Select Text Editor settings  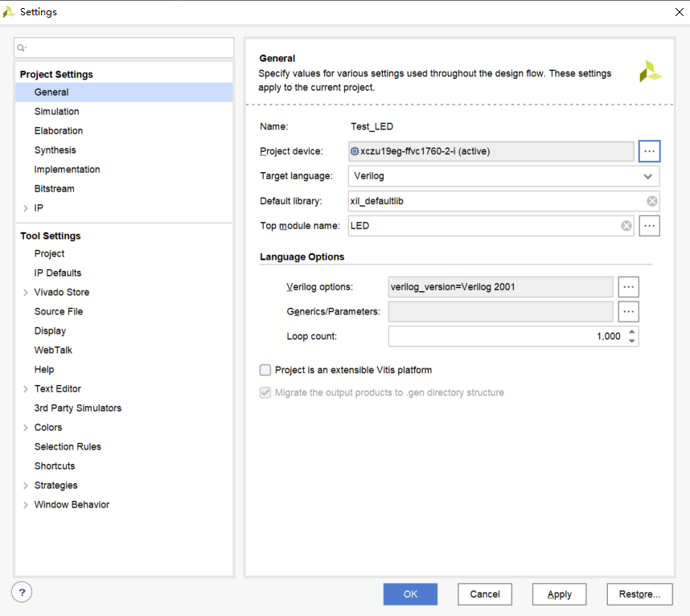click(x=58, y=389)
